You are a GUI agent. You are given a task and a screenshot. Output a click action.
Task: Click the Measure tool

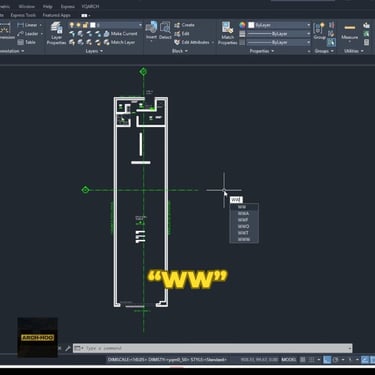(x=350, y=32)
